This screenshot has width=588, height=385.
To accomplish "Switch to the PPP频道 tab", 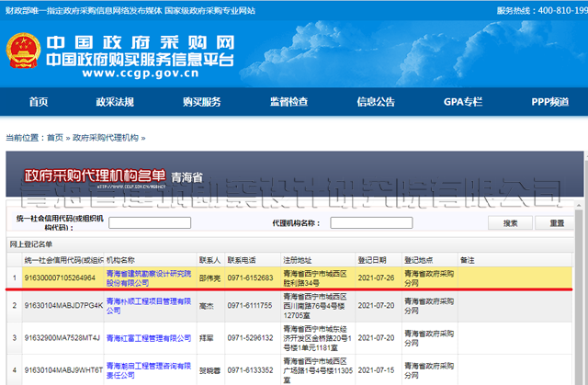I will (549, 101).
